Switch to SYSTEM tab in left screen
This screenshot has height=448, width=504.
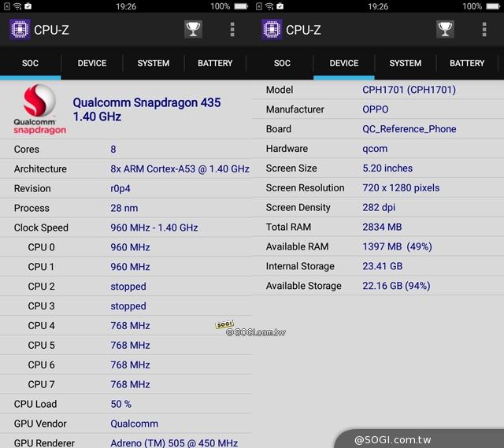154,63
